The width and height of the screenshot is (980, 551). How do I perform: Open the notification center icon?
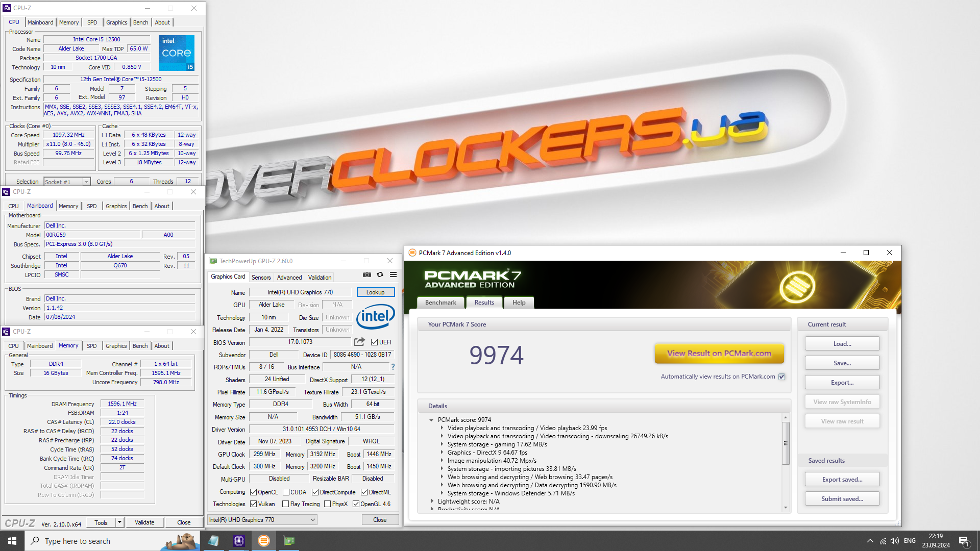click(964, 541)
